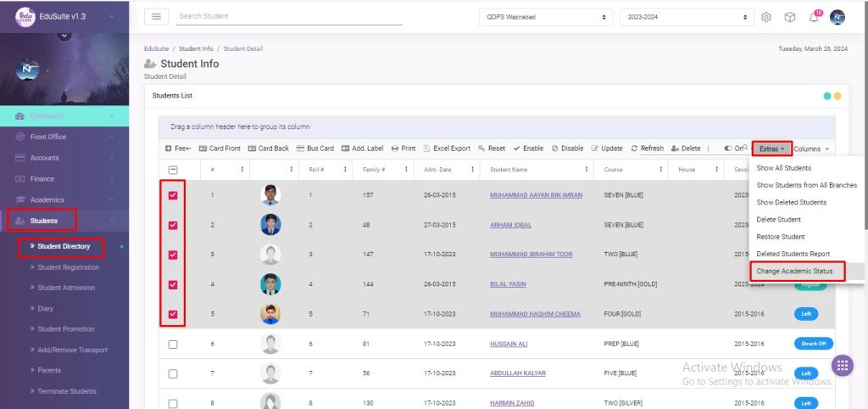Viewport: 868px width, 409px height.
Task: Open Muhammad Aayan Bin Imran student link
Action: (x=536, y=195)
